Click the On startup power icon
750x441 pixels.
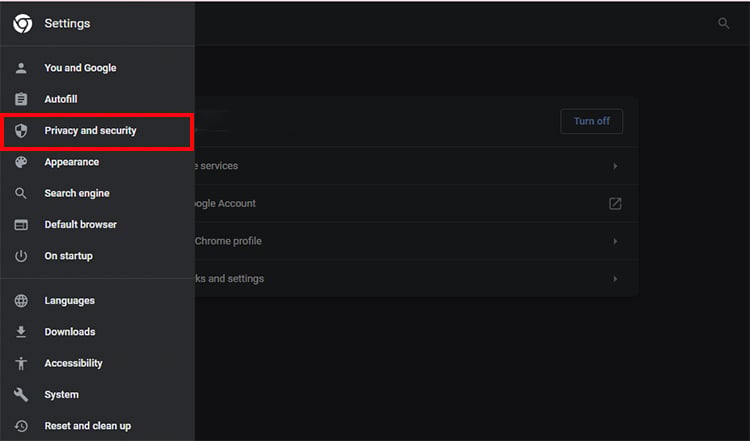[21, 256]
